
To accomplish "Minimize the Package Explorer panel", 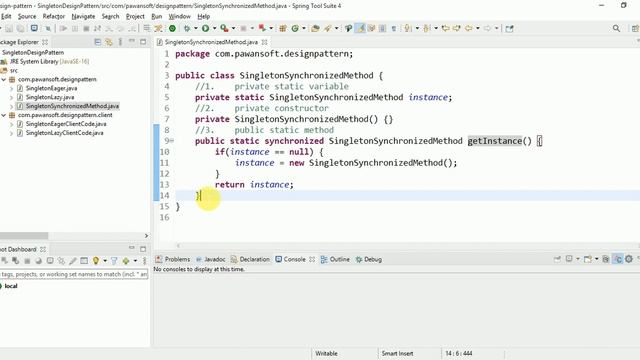I will [131, 41].
